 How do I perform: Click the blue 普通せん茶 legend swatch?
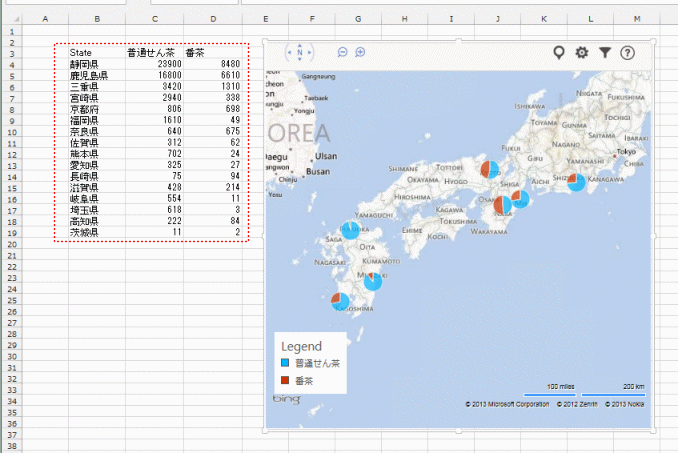point(285,364)
